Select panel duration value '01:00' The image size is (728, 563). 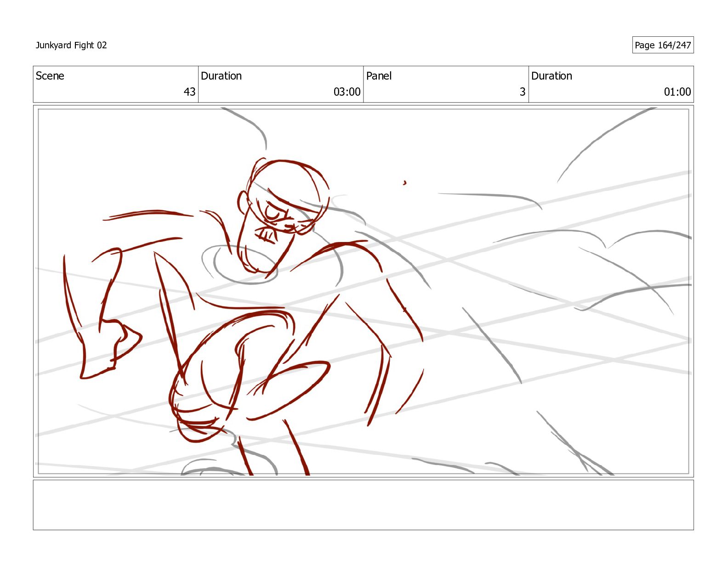(x=677, y=92)
